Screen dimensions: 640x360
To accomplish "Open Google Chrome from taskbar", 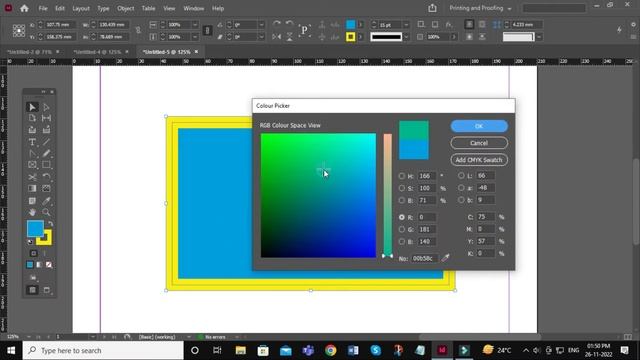I will [331, 350].
